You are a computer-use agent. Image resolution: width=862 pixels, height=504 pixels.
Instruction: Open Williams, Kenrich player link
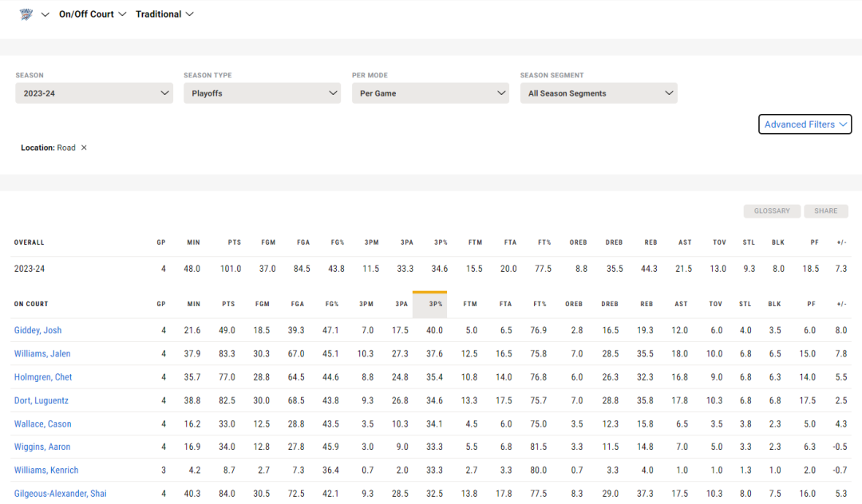point(46,470)
